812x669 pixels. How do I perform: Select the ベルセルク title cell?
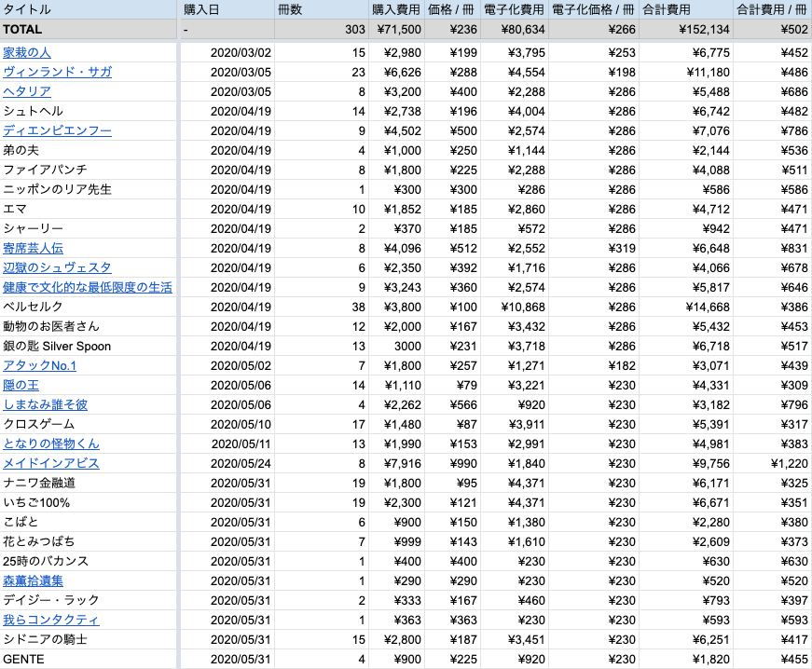click(89, 307)
